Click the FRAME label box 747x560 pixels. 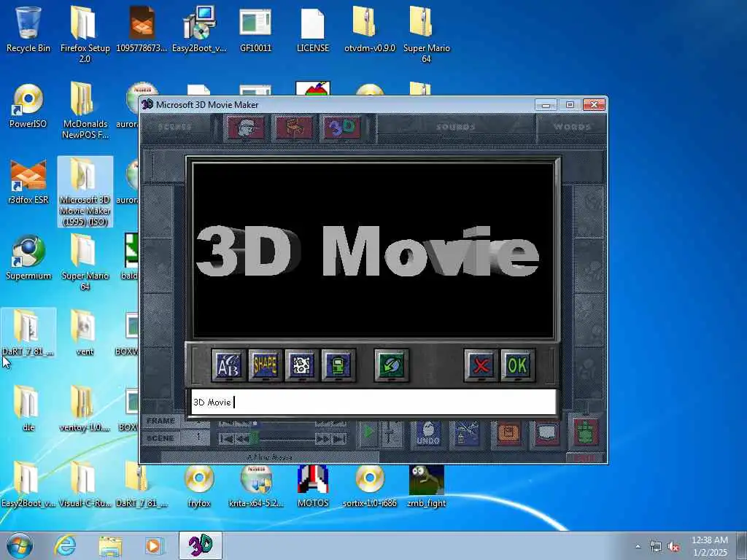click(160, 421)
